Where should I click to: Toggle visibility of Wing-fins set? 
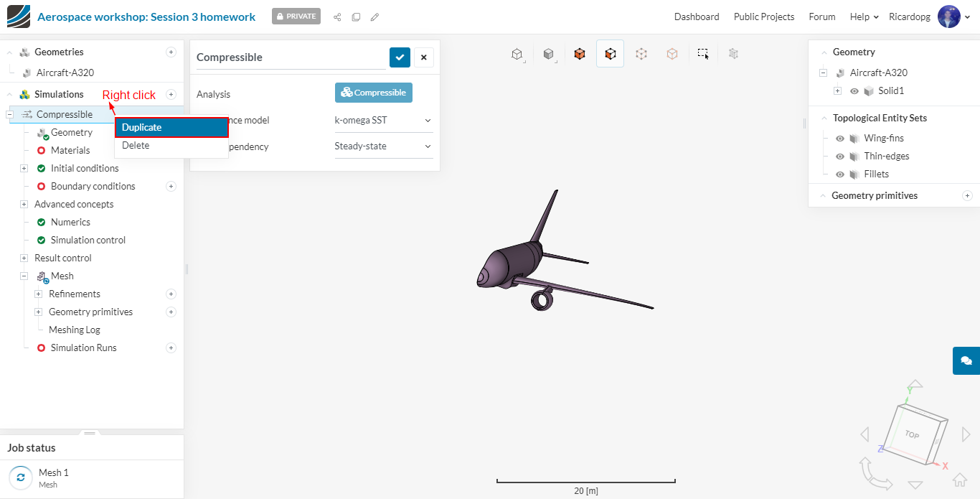pyautogui.click(x=840, y=138)
